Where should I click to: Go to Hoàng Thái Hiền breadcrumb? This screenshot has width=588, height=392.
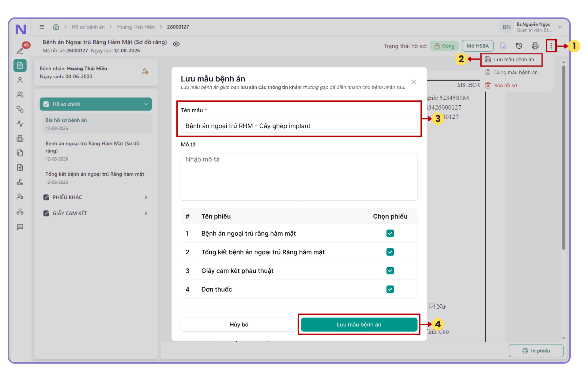136,27
